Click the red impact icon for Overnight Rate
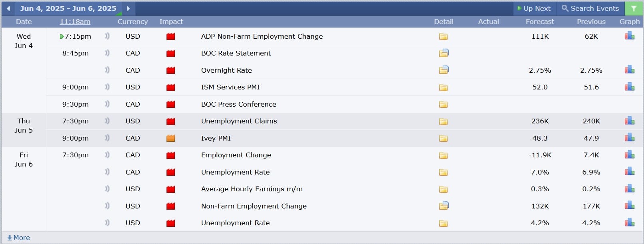Screen dimensions: 644x244 170,71
